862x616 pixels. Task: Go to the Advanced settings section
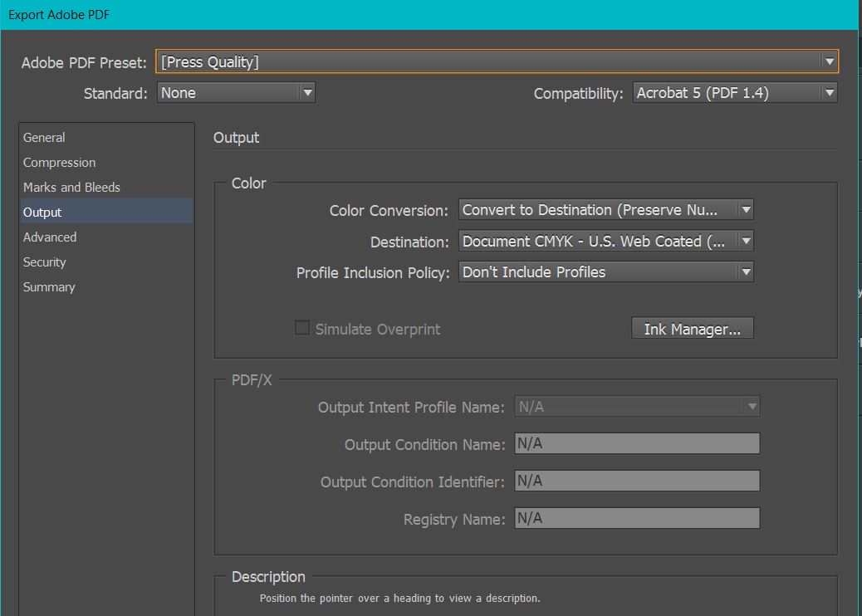click(50, 237)
